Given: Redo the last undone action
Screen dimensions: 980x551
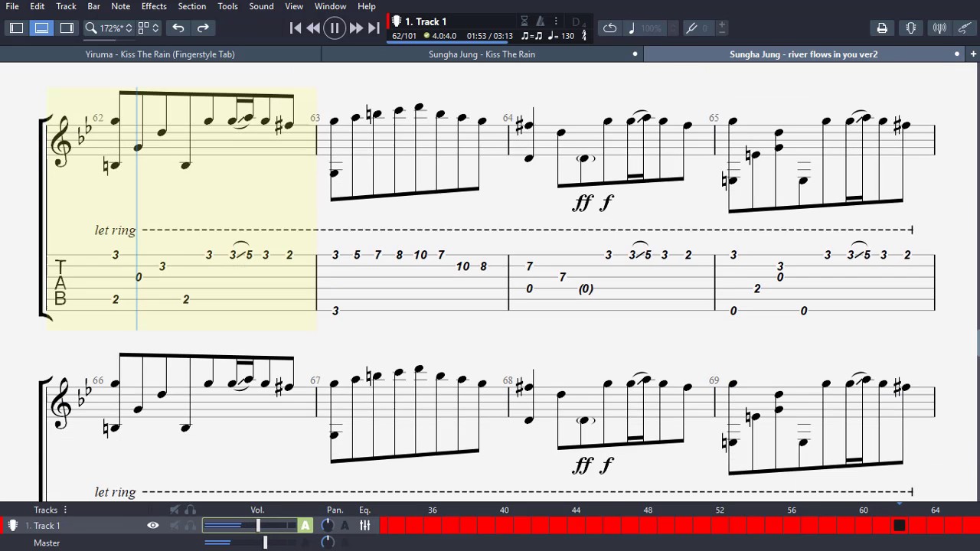Looking at the screenshot, I should pyautogui.click(x=203, y=28).
